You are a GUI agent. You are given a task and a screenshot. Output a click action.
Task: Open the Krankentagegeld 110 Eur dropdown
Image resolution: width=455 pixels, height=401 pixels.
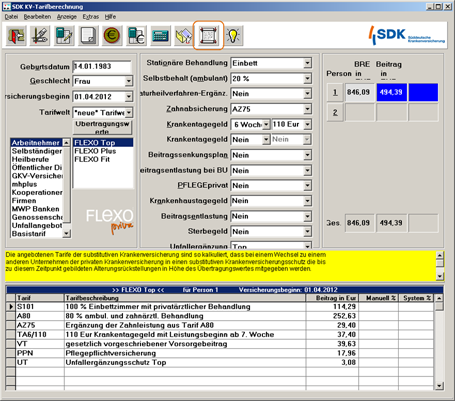(x=307, y=125)
